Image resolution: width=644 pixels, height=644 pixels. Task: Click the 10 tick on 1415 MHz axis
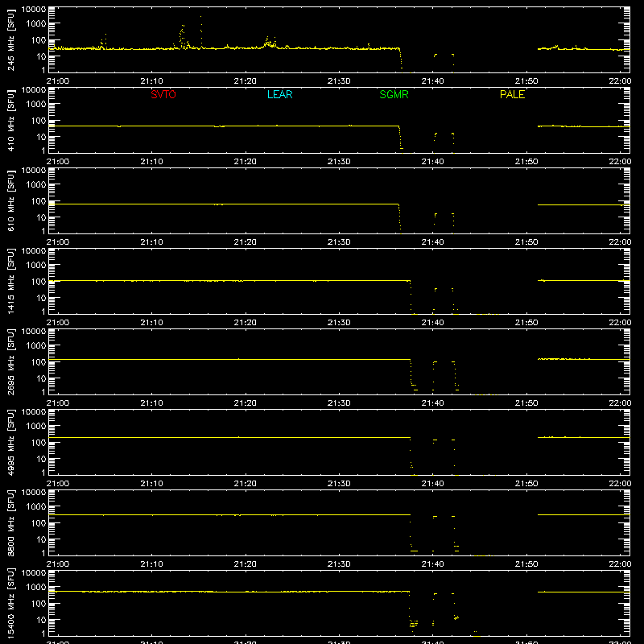[41, 298]
